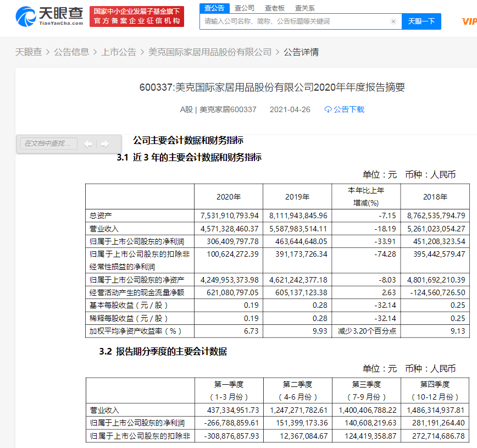The width and height of the screenshot is (477, 448).
Task: Click the date 2021-04-26
Action: pyautogui.click(x=290, y=109)
